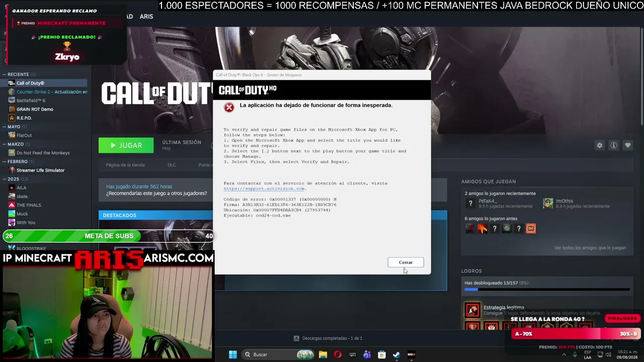Open the support.activision.com link
The image size is (644, 362).
264,189
